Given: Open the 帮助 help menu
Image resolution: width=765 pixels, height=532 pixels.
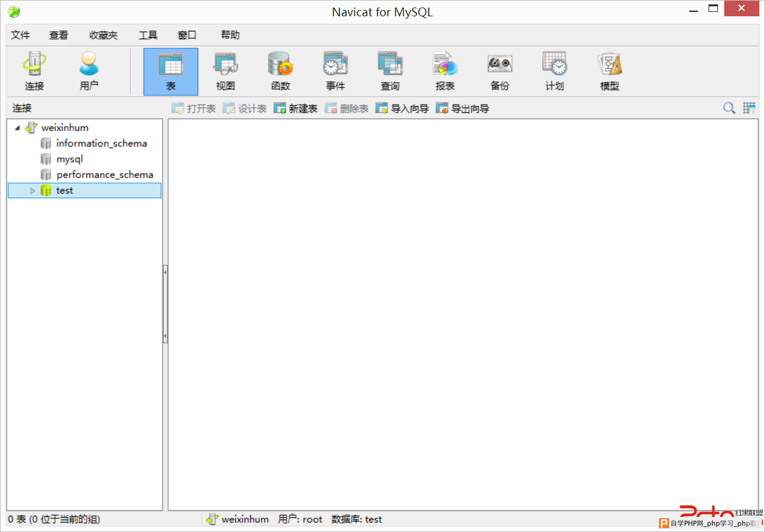Looking at the screenshot, I should pyautogui.click(x=230, y=35).
